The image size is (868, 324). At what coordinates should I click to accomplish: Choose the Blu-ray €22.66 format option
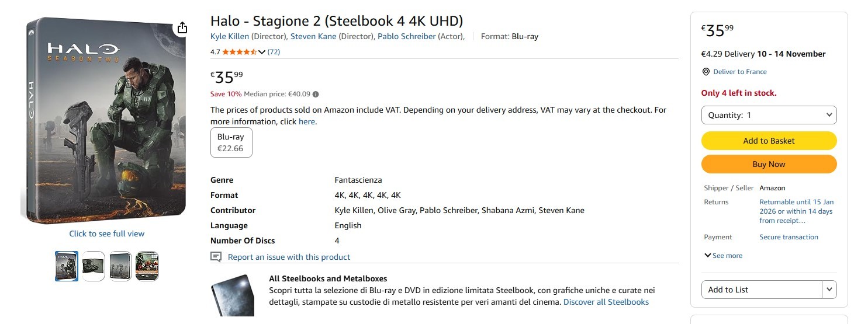pyautogui.click(x=231, y=142)
